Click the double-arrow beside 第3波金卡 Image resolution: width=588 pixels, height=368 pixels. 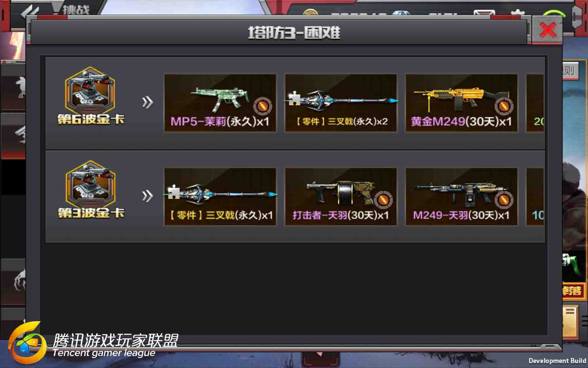pos(147,196)
